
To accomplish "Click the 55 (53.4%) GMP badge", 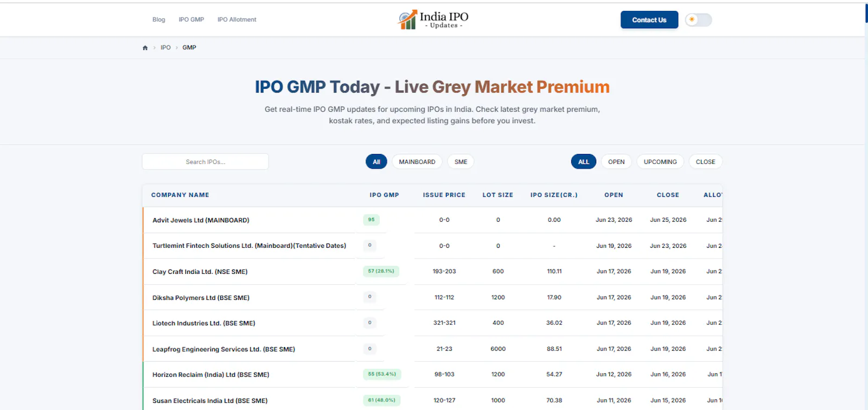I will click(x=382, y=374).
